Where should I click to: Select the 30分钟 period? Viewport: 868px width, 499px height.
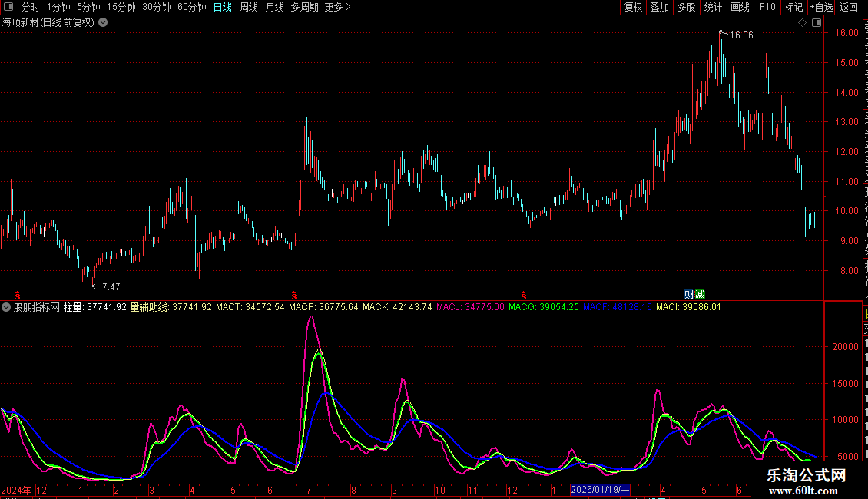(x=156, y=7)
